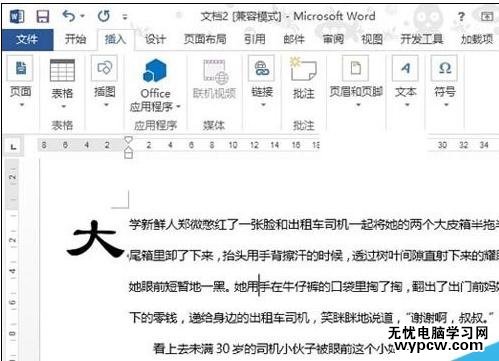The width and height of the screenshot is (499, 361).
Task: Click the 批注 group label below the icon
Action: coord(303,125)
